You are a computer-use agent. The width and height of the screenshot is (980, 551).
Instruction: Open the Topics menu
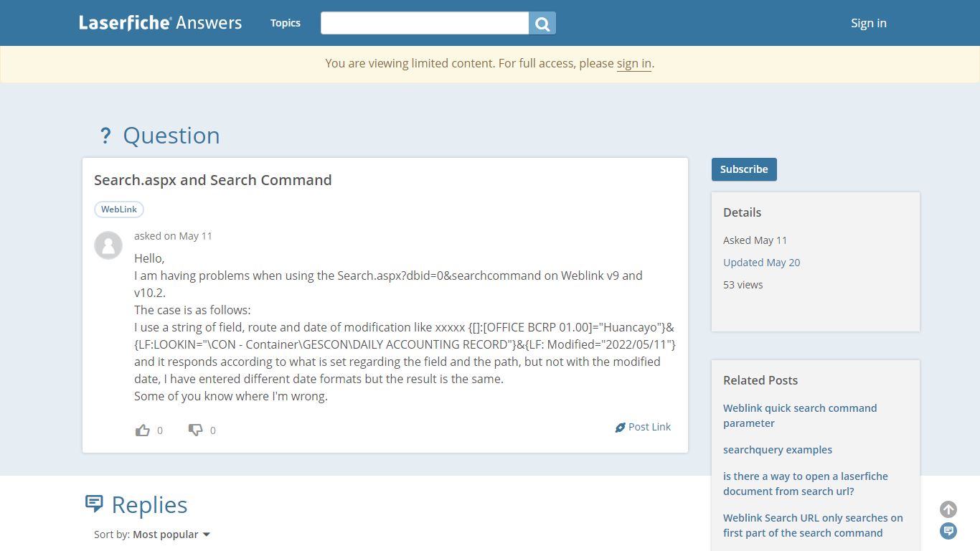point(286,23)
